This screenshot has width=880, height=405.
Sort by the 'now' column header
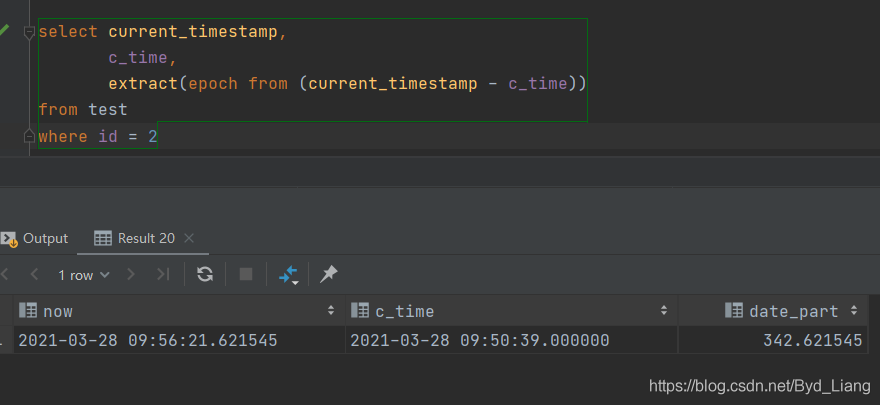click(x=58, y=311)
